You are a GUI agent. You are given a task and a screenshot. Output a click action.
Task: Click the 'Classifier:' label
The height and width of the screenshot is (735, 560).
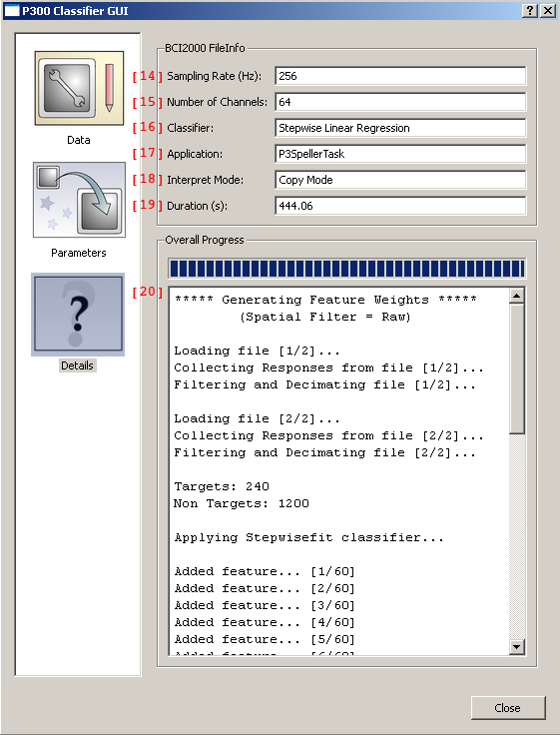191,128
